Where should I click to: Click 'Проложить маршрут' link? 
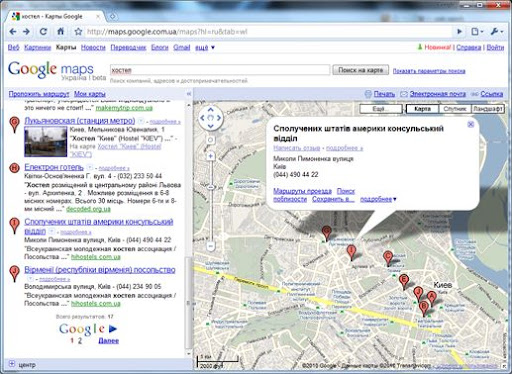(39, 94)
